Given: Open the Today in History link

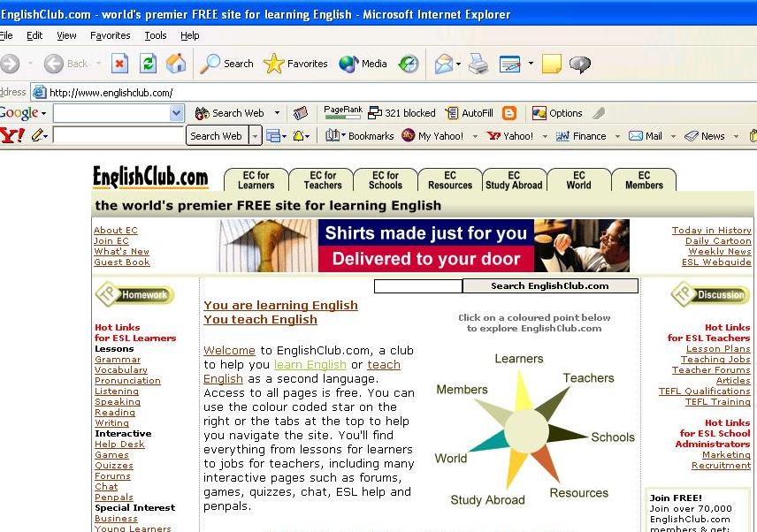Looking at the screenshot, I should point(711,230).
